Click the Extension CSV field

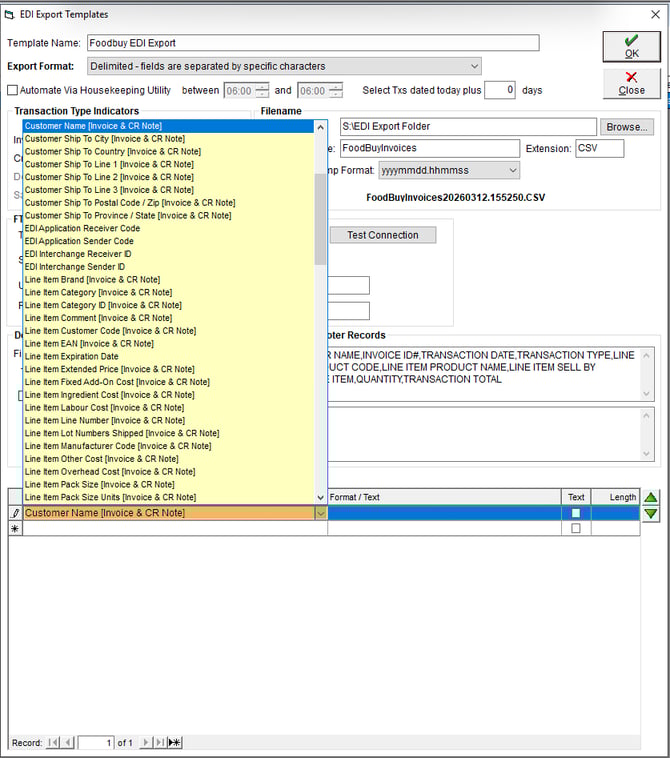coord(599,148)
